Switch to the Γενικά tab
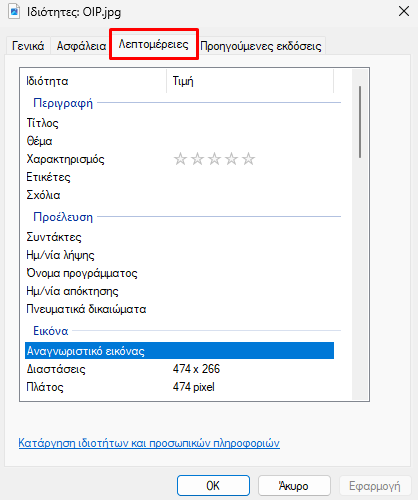Screen dimensions: 418x500 [28, 46]
